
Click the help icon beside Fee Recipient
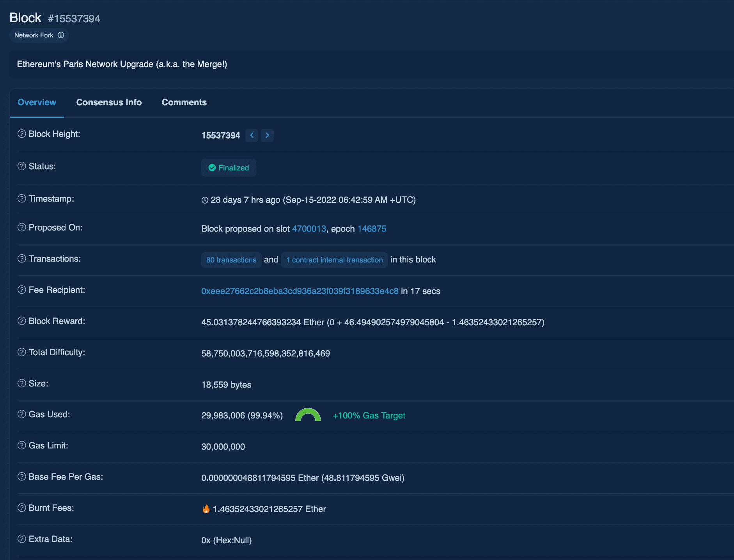click(x=22, y=290)
